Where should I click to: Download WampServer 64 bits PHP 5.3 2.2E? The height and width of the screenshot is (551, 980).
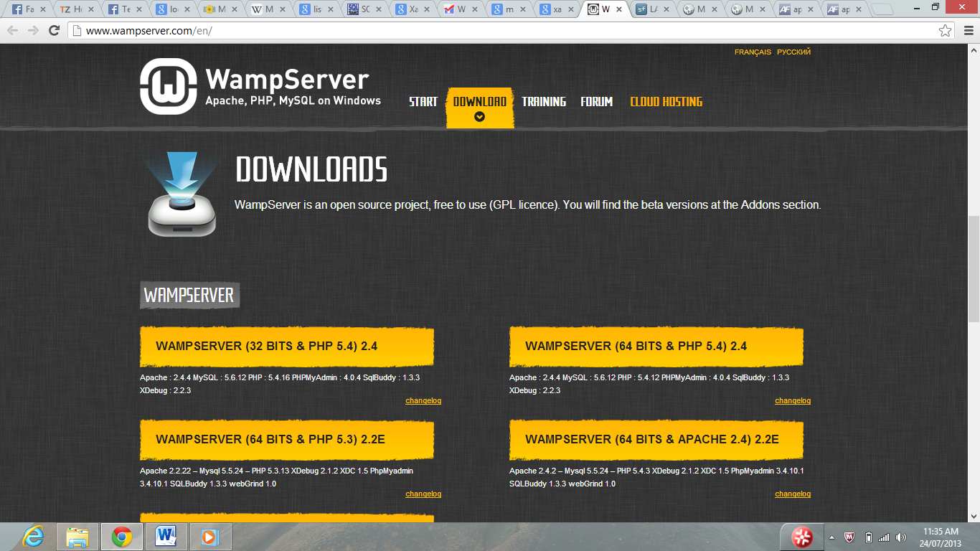[287, 439]
